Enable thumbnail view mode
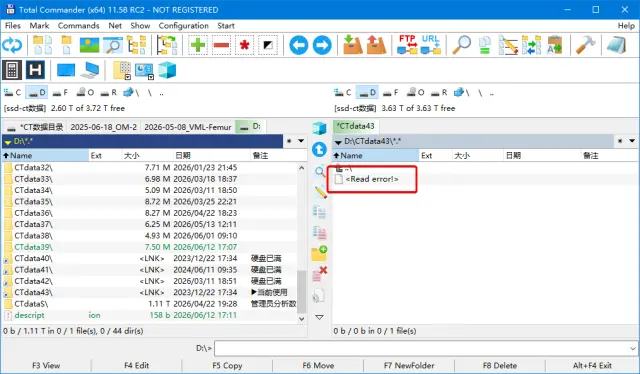 (x=89, y=45)
